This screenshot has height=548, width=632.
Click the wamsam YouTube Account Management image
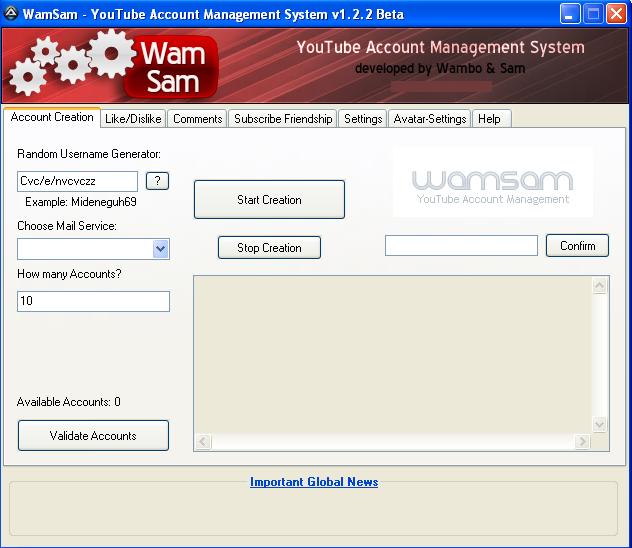[493, 181]
